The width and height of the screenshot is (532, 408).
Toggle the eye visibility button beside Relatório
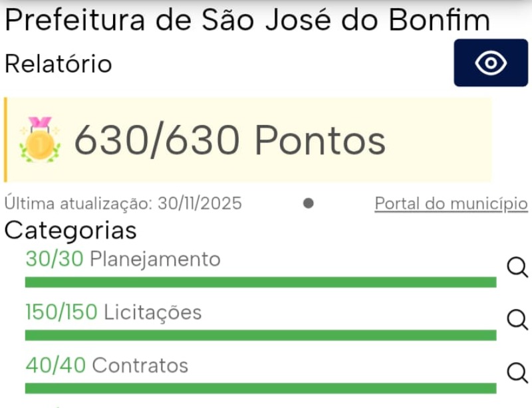tap(491, 63)
